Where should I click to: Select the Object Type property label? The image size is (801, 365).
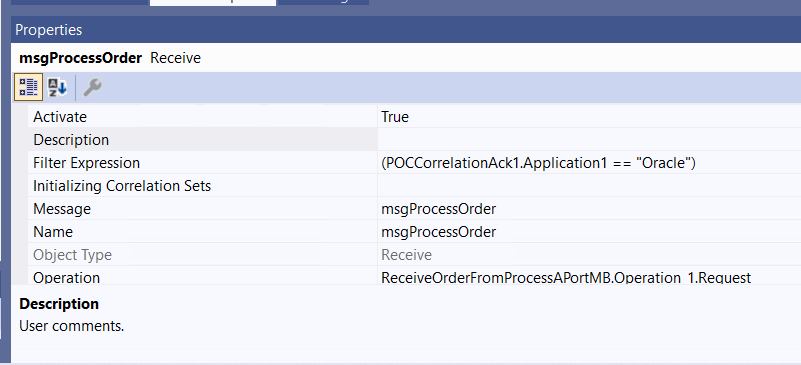pyautogui.click(x=73, y=255)
